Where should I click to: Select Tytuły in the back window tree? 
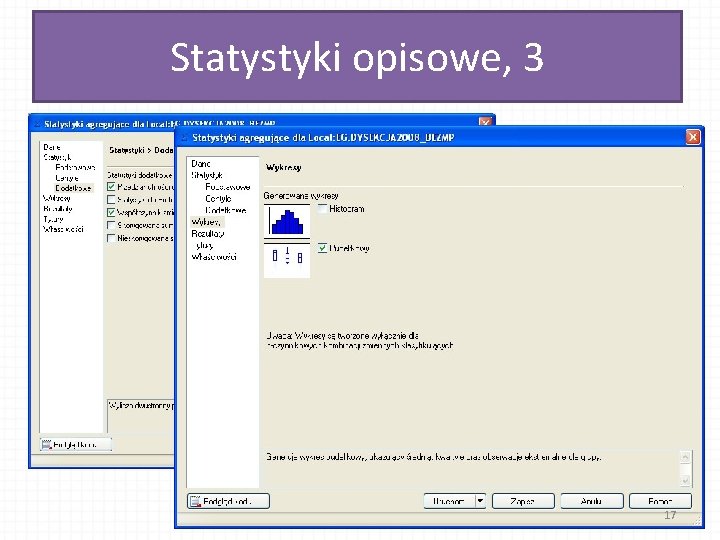point(53,219)
